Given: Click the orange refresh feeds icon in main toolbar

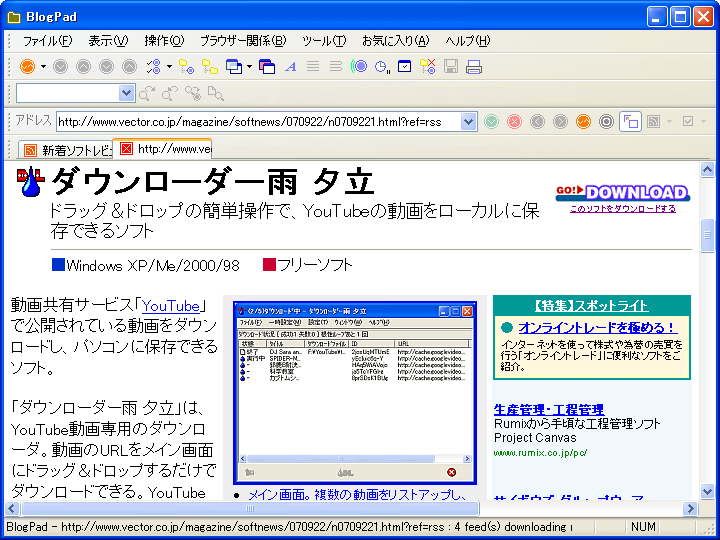Looking at the screenshot, I should point(28,67).
